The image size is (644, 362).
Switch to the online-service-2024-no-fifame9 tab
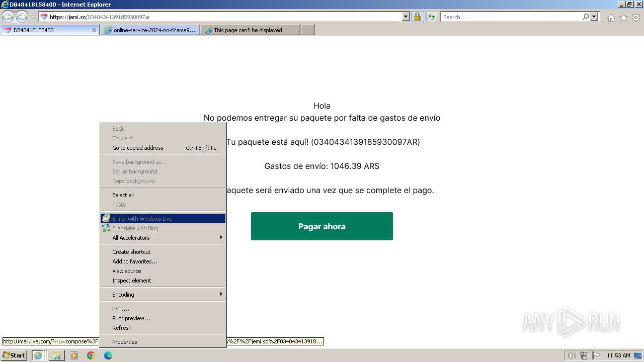click(150, 30)
